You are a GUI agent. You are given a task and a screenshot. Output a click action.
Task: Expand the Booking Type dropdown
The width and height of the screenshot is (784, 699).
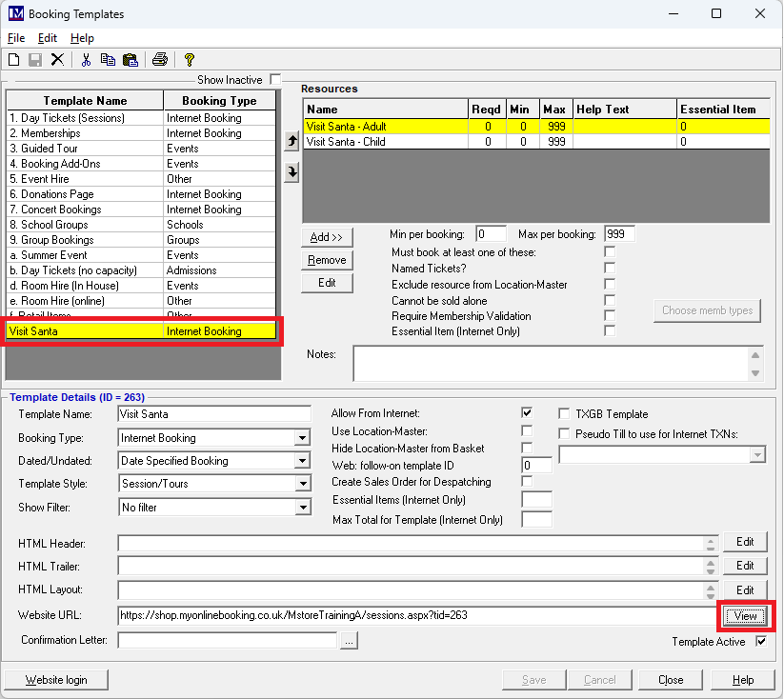302,438
